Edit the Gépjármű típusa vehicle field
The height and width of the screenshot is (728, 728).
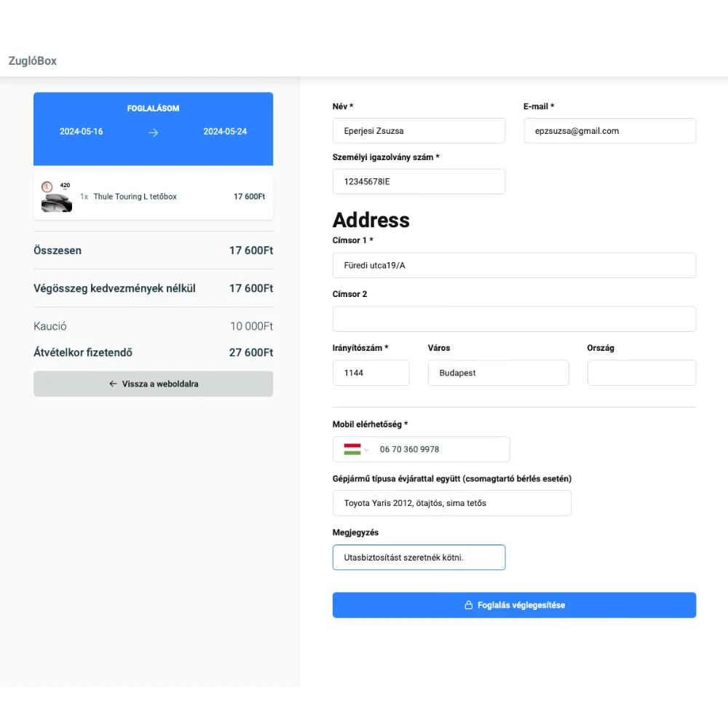[x=451, y=503]
